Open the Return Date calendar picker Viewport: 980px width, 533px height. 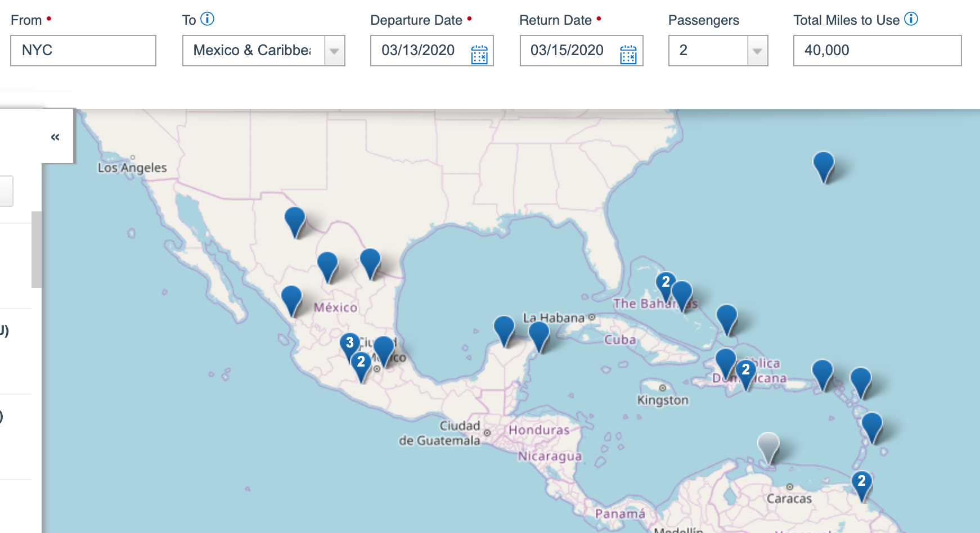coord(628,54)
